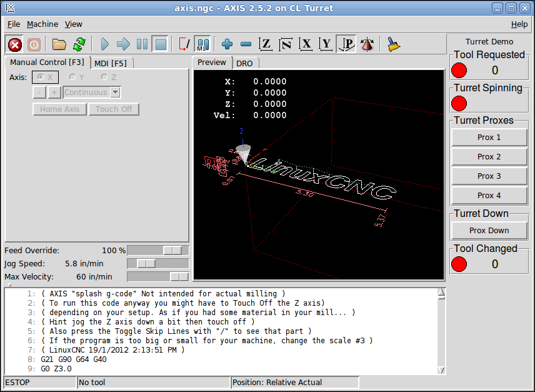The image size is (535, 392).
Task: Select G-code line 7 with LinuxCNC date
Action: click(112, 350)
